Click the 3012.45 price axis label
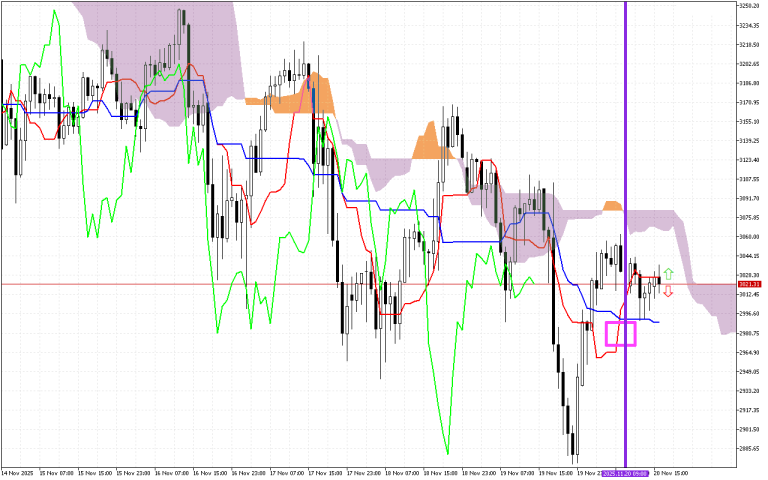This screenshot has width=768, height=480. pos(749,294)
